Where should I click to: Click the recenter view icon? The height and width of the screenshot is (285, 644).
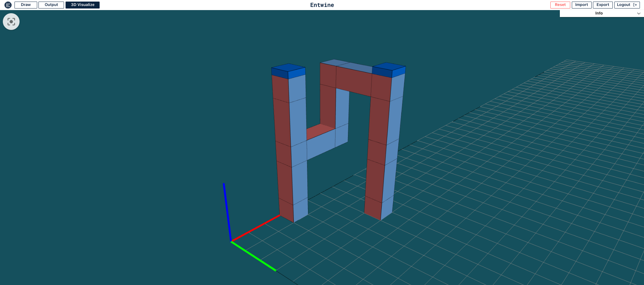(11, 21)
